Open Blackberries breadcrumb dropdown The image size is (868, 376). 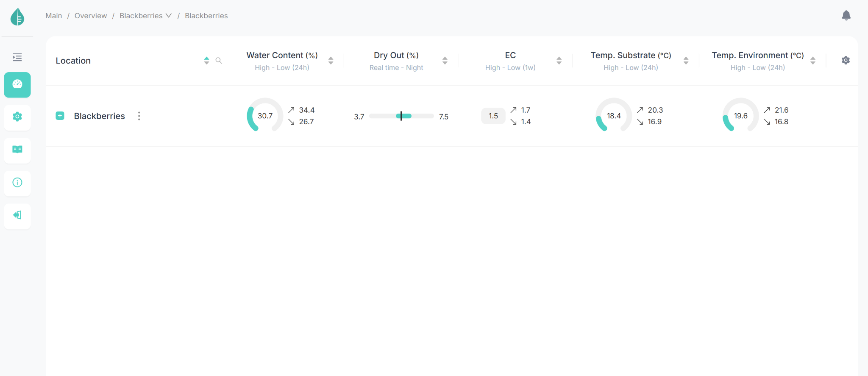[145, 16]
